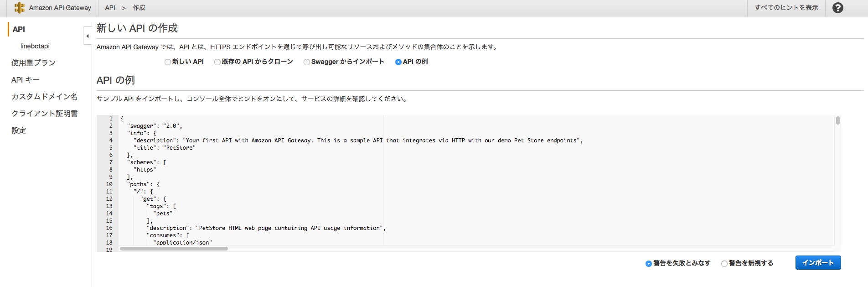868x287 pixels.
Task: Click the インポート button
Action: (818, 263)
